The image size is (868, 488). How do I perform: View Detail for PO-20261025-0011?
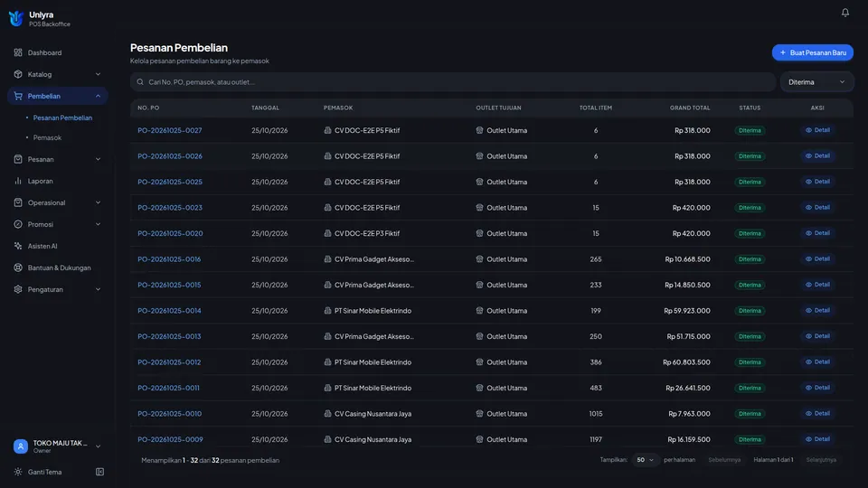pos(817,388)
